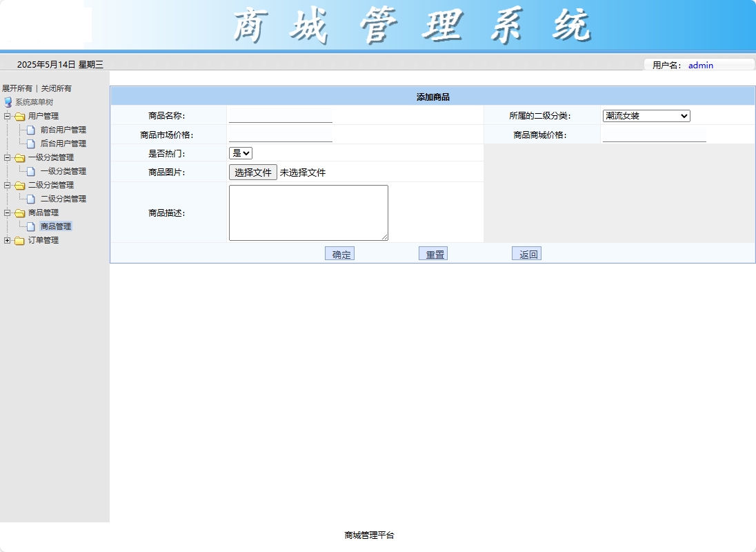Click 选择文件 to pick a product image

click(252, 172)
